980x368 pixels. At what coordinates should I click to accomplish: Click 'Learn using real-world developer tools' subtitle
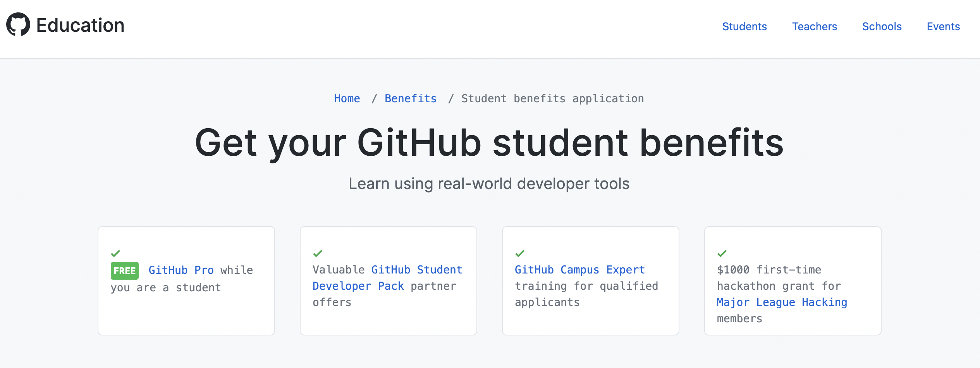pos(489,184)
